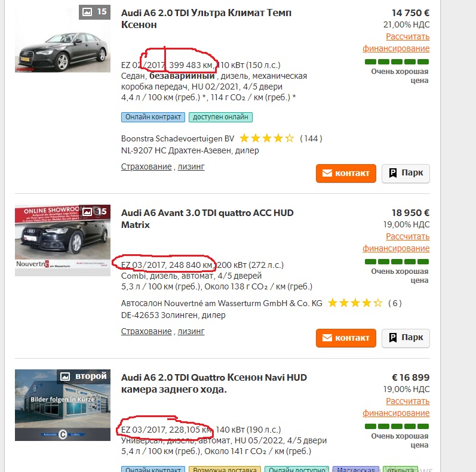Open Рассчитать финансирование link for 14 750 € car
The image size is (476, 472).
coord(396,42)
